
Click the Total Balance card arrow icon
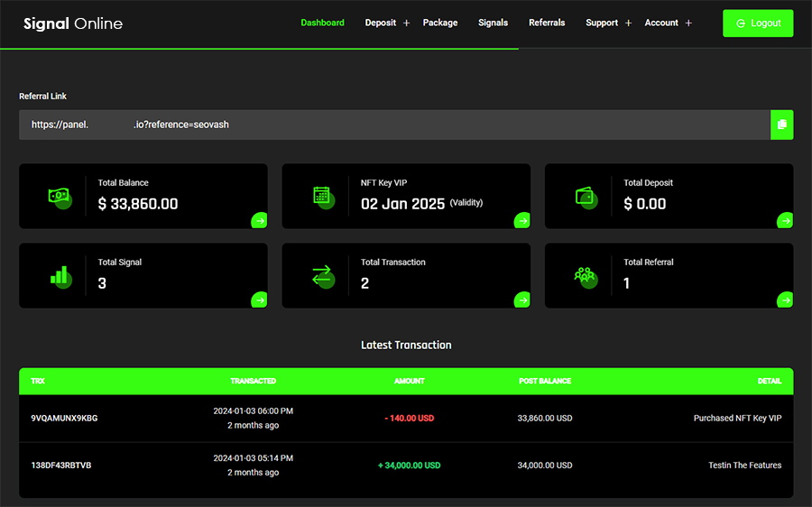pyautogui.click(x=259, y=220)
